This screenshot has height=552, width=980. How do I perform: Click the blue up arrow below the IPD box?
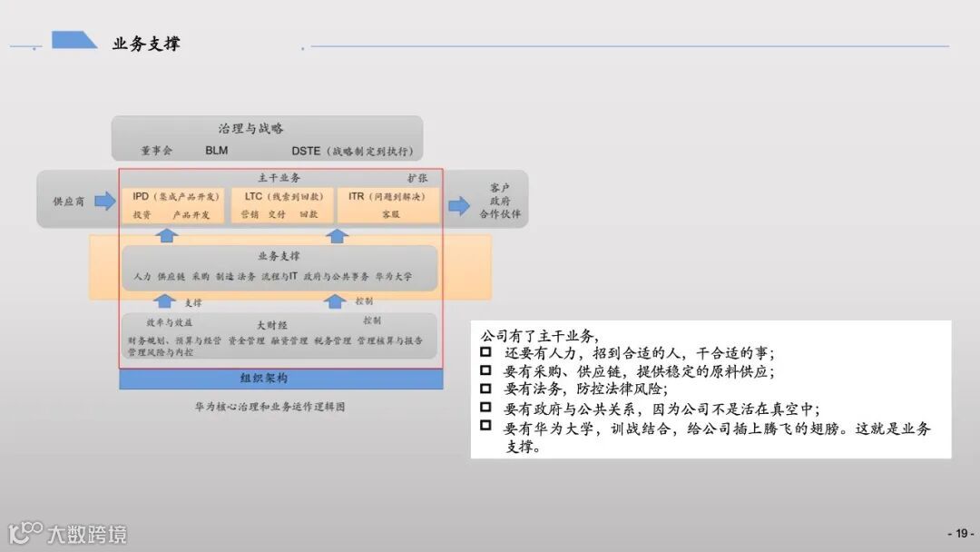coord(166,235)
